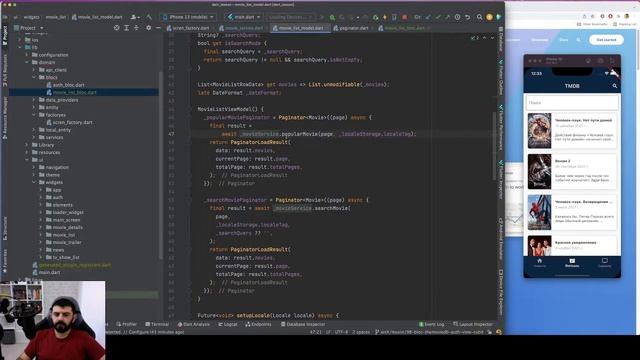Viewport: 640px width, 360px height.
Task: Expand the movie_details folder
Action: pyautogui.click(x=41, y=227)
